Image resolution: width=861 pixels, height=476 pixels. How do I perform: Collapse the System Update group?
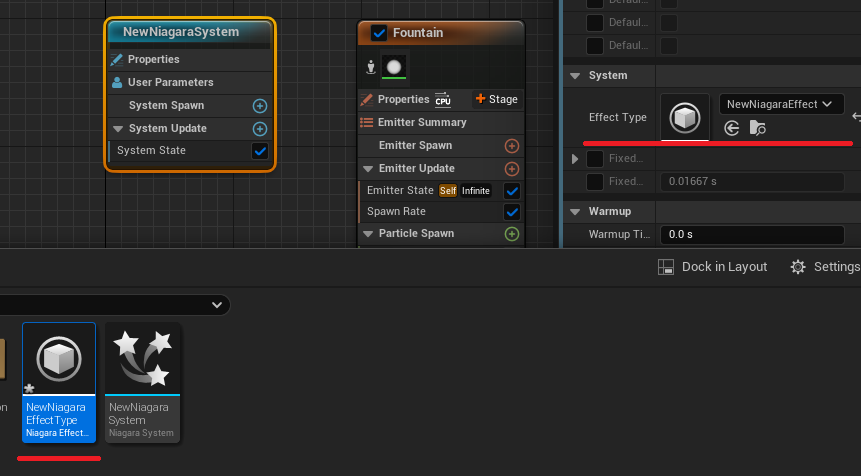click(x=118, y=129)
